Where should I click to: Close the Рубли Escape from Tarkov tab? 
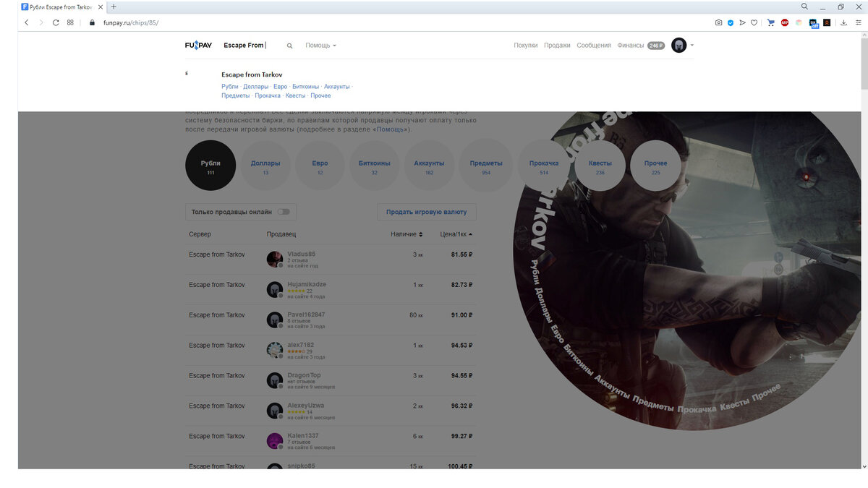coord(100,7)
